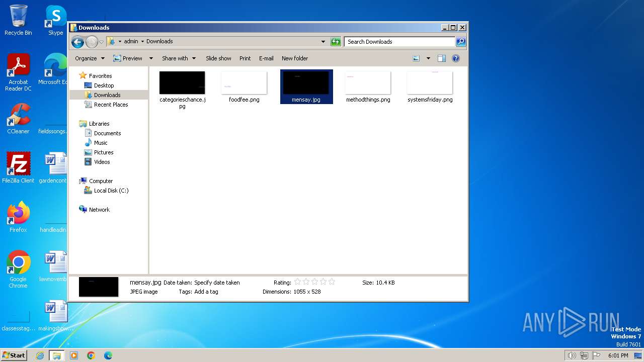This screenshot has height=362, width=644.
Task: Open the address bar history dropdown
Action: [323, 42]
